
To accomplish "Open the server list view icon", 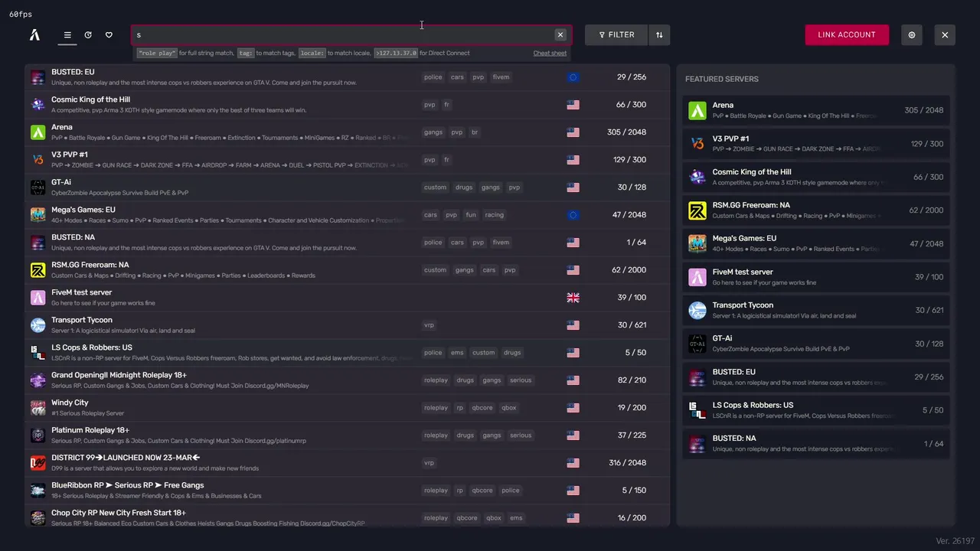I will point(67,34).
